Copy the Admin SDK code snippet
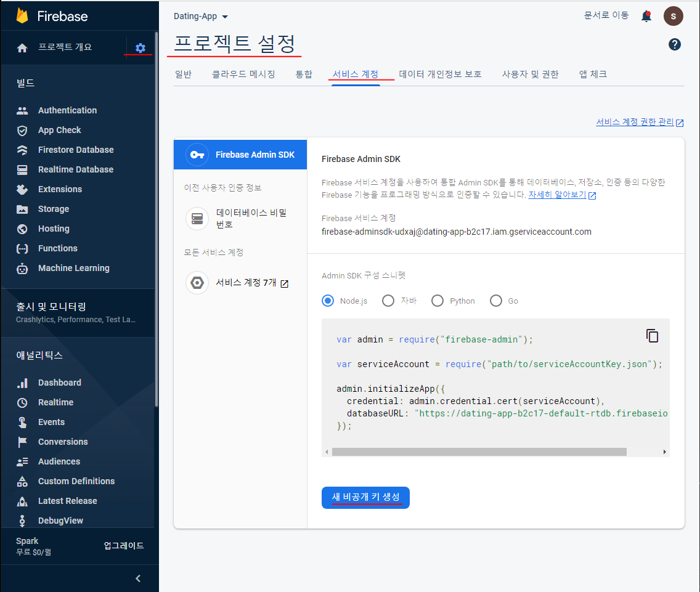 tap(652, 336)
